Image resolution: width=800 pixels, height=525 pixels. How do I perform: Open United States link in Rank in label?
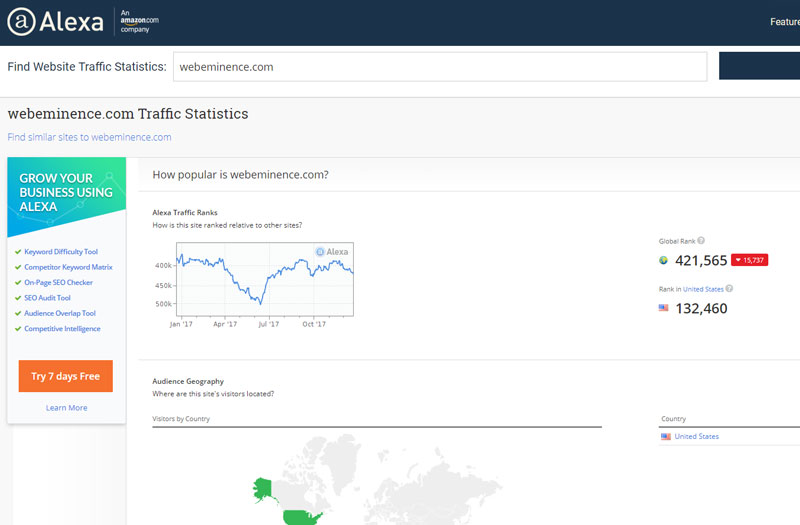click(x=703, y=289)
